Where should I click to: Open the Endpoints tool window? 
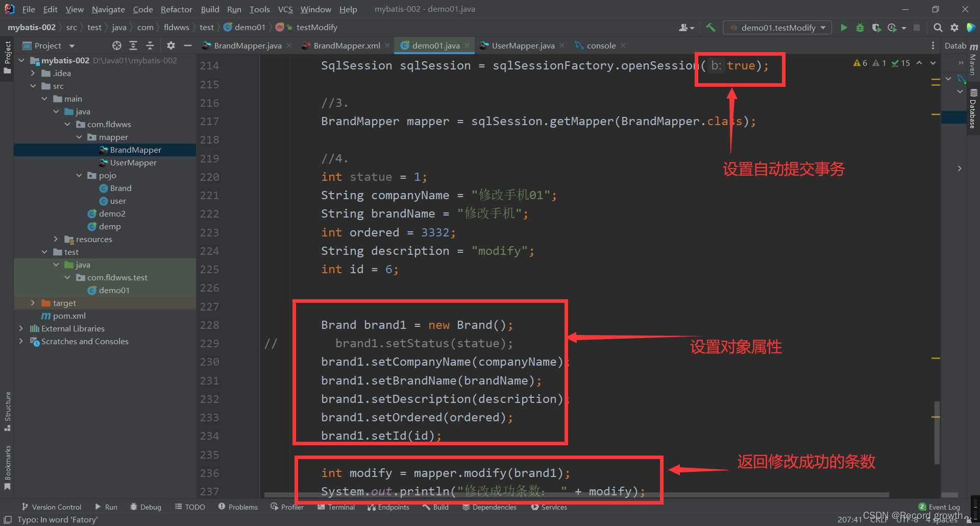pyautogui.click(x=388, y=507)
